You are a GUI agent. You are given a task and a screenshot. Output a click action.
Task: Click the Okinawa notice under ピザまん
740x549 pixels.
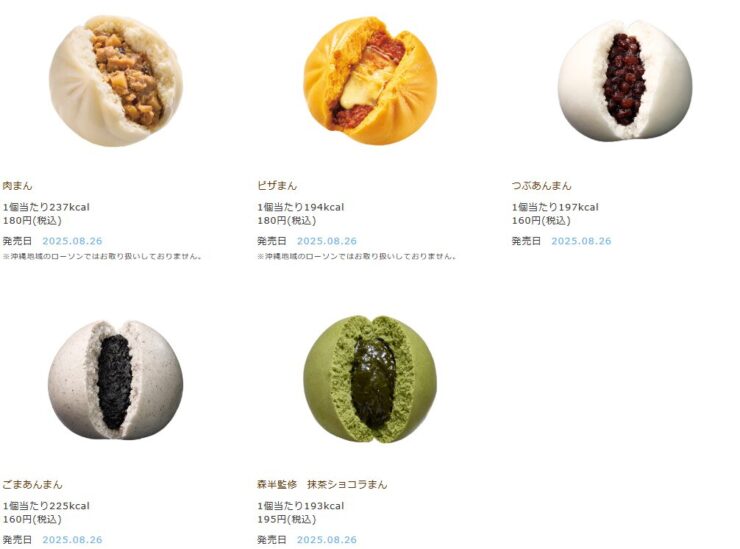click(357, 256)
